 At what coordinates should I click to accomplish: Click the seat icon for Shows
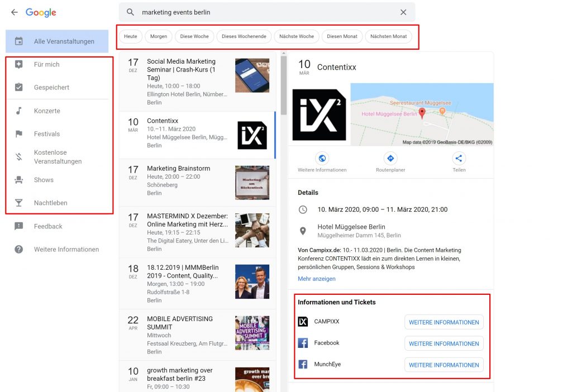click(18, 180)
